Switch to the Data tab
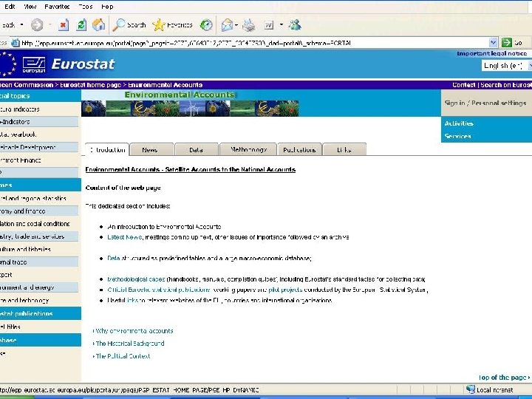This screenshot has width=532, height=399. [196, 149]
